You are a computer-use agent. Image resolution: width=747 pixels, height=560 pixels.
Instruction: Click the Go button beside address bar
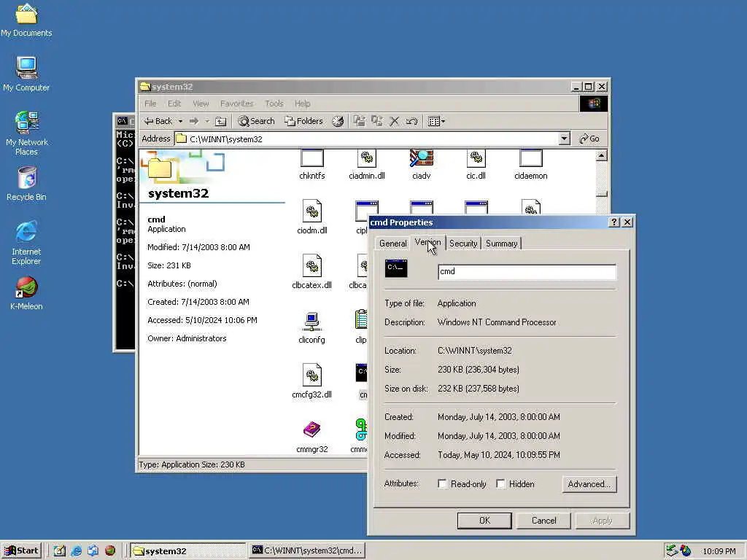[589, 139]
